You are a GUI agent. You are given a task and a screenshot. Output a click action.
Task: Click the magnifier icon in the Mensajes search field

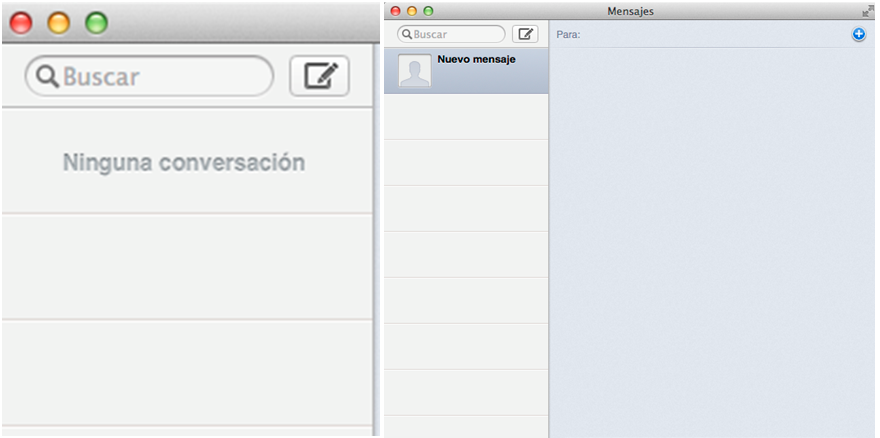coord(407,34)
